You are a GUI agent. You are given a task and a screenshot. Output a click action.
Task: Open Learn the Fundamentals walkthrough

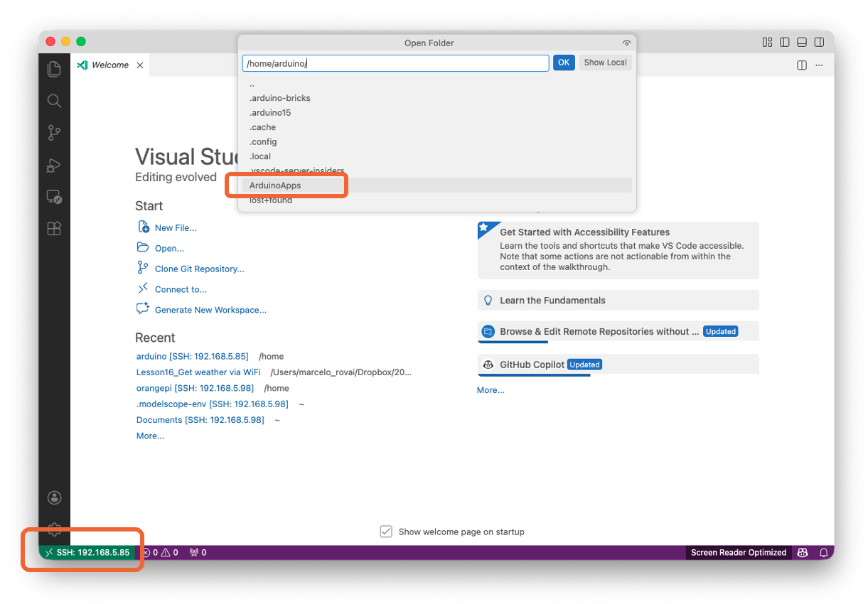pos(618,300)
